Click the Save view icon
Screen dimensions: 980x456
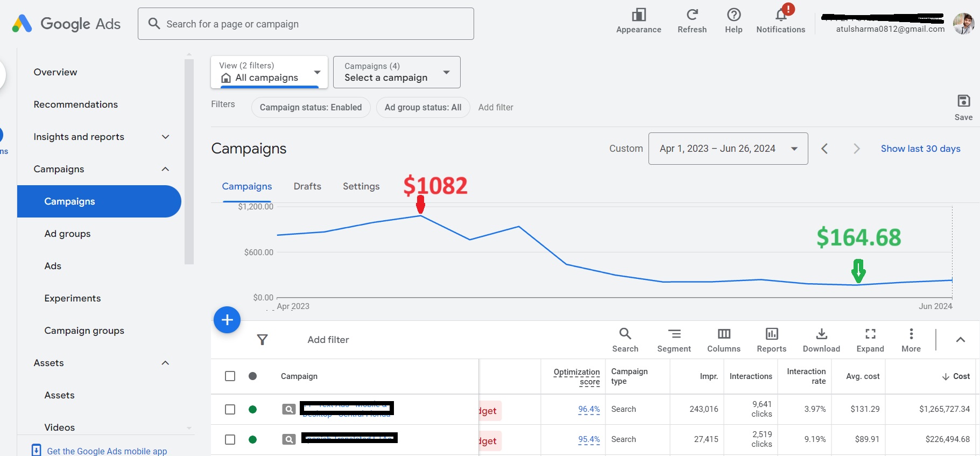click(x=963, y=101)
